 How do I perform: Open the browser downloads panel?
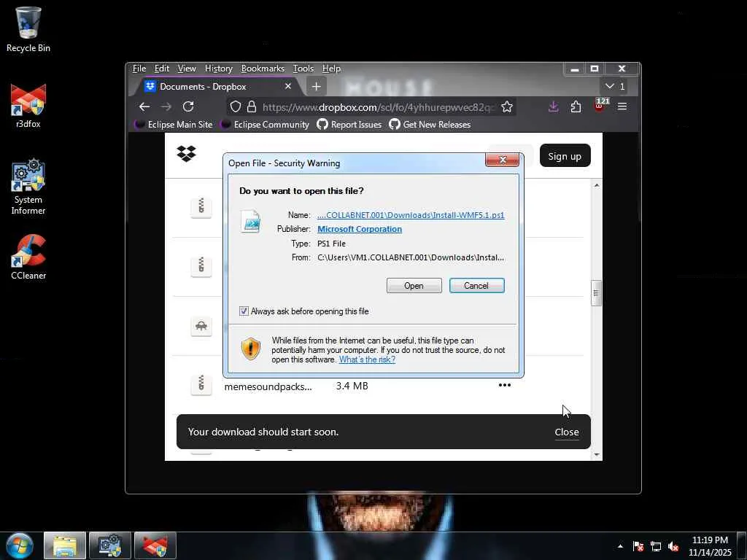pos(553,106)
